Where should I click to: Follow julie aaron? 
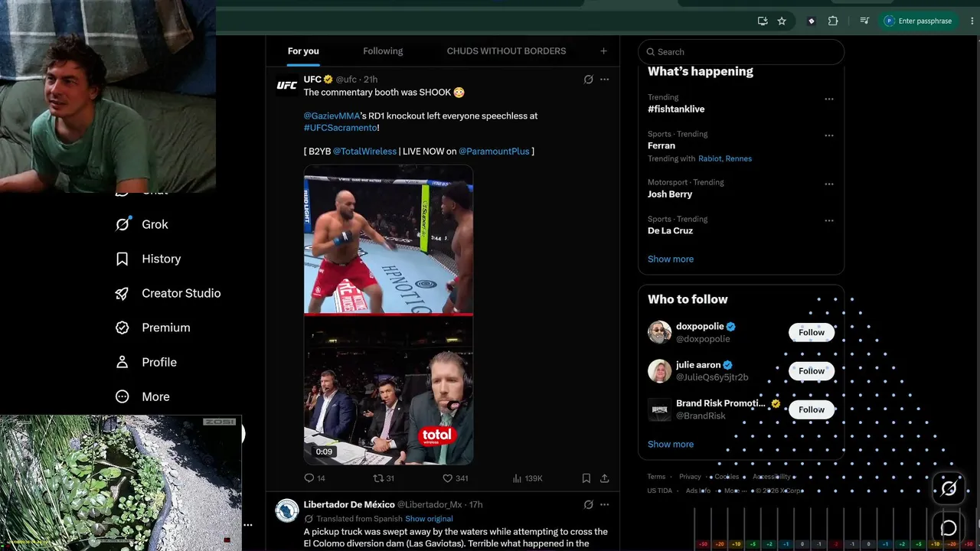[812, 371]
